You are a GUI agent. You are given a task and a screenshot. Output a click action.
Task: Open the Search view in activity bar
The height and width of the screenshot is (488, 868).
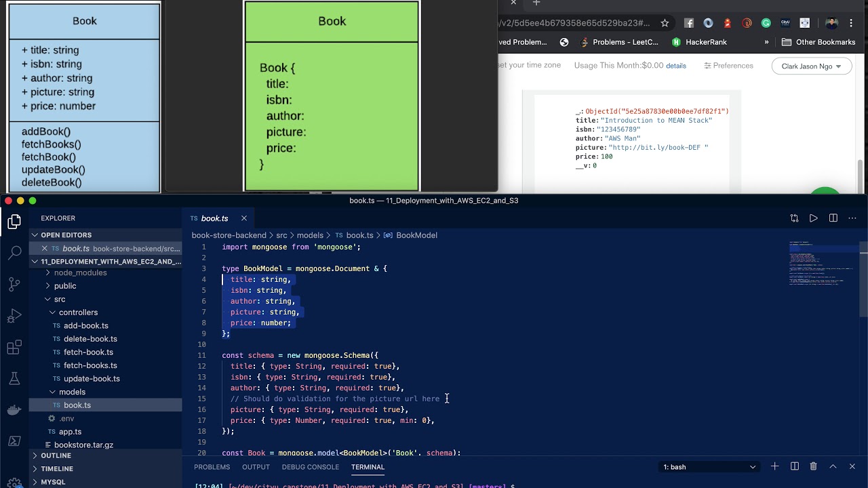pyautogui.click(x=14, y=253)
